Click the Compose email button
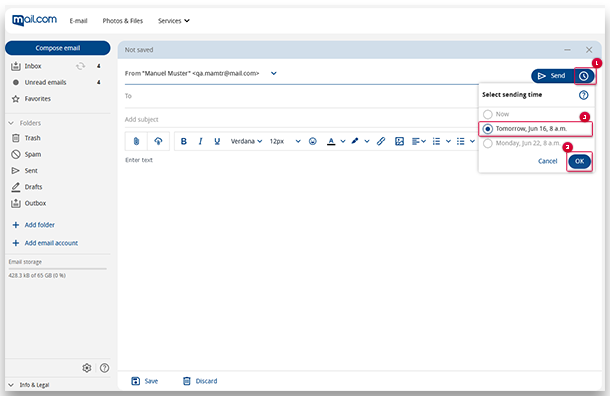610x396 pixels. tap(58, 48)
